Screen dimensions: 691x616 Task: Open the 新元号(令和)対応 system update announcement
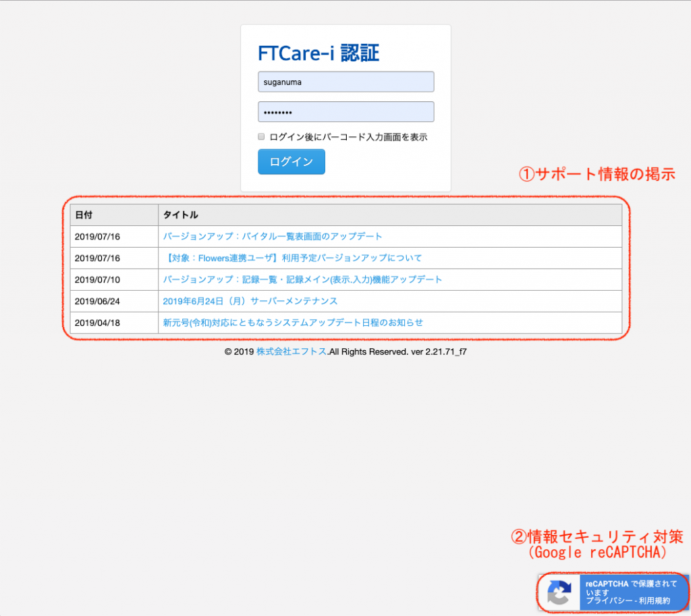click(292, 323)
